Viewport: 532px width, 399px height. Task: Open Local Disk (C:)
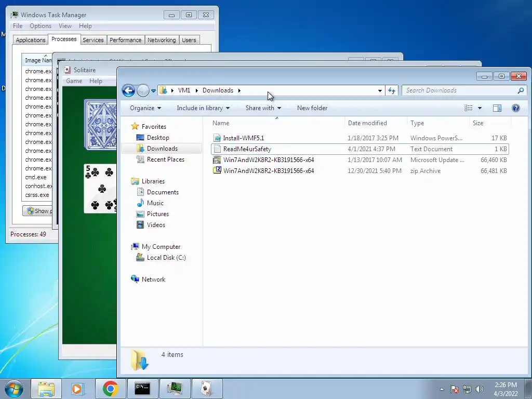[x=166, y=258]
